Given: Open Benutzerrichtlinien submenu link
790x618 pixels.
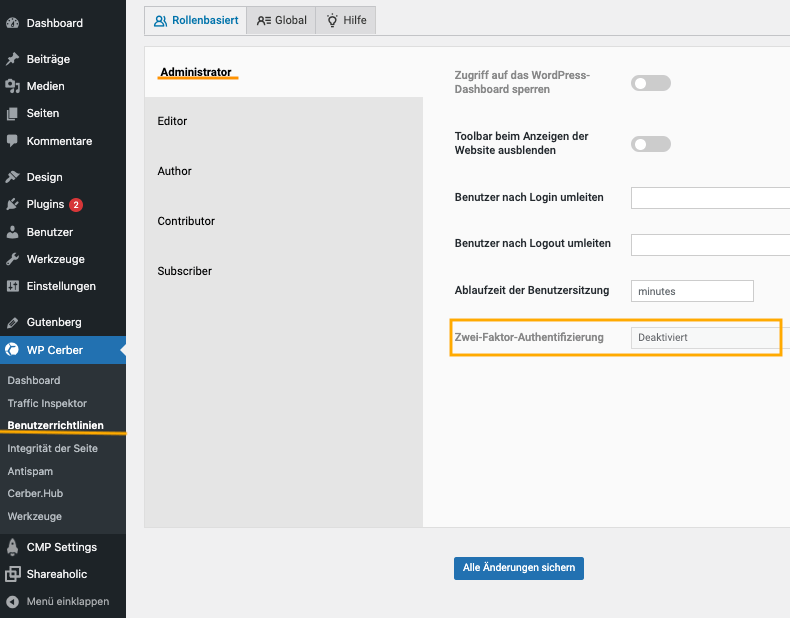Looking at the screenshot, I should coord(55,426).
